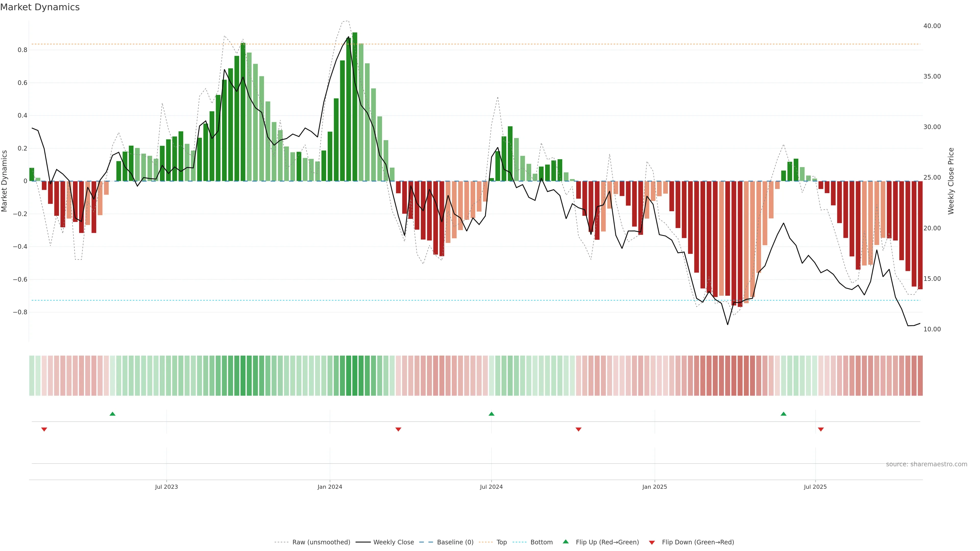Click red flip-down marker after Jan 2024
Screen dimensions: 980x551
[398, 429]
